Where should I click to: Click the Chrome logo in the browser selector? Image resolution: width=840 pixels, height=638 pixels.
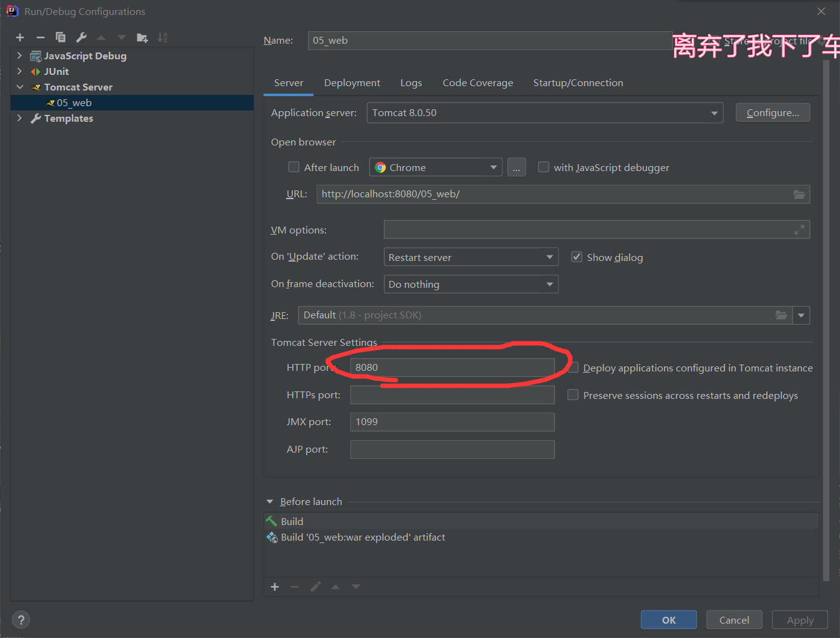coord(380,168)
